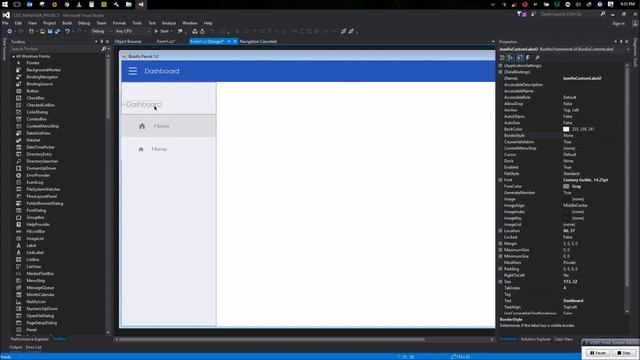Click the Start debugging button

coord(162,31)
